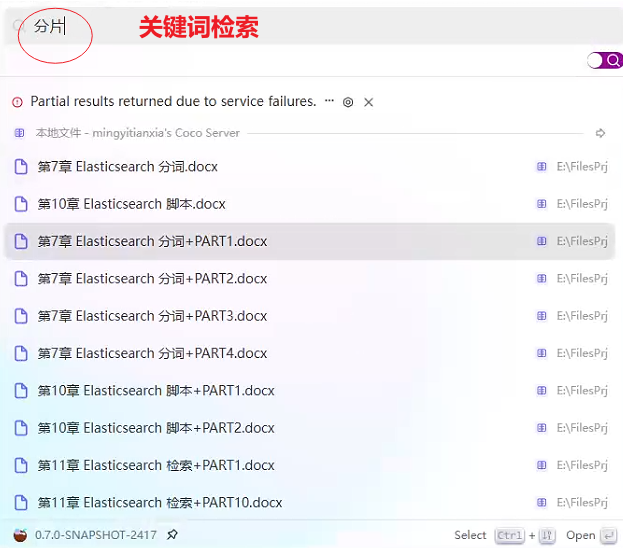This screenshot has height=548, width=623.
Task: Open the 本地文件 source via the arrow icon
Action: tap(600, 133)
